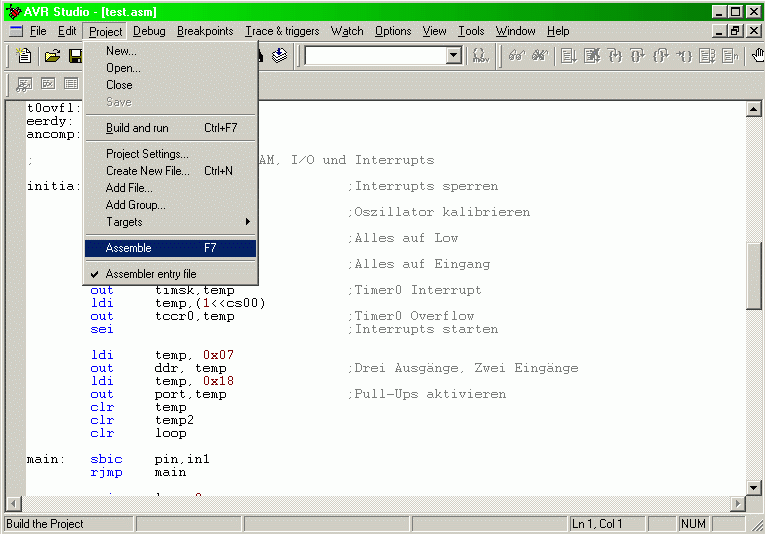This screenshot has height=534, width=765.
Task: Select New... in Project menu
Action: [170, 51]
